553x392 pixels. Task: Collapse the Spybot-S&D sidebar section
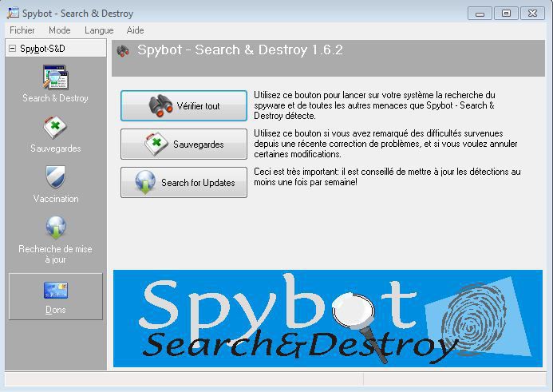pyautogui.click(x=12, y=49)
